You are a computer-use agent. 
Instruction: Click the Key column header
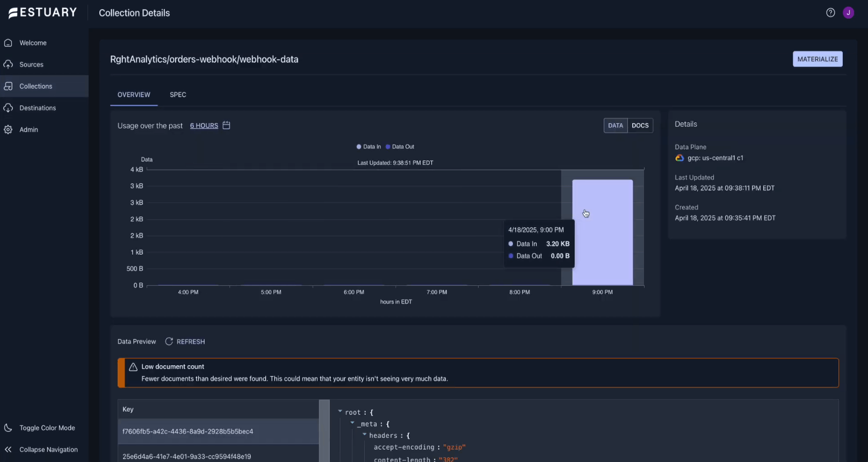point(218,409)
